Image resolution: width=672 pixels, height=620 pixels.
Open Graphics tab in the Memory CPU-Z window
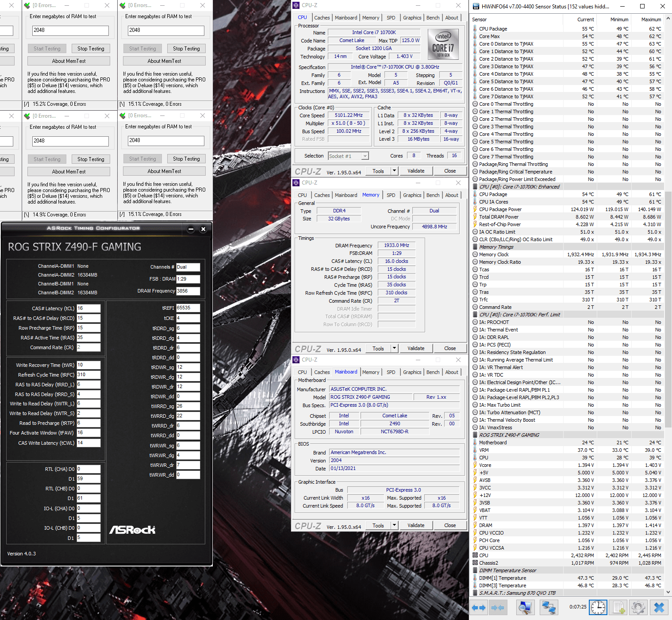[412, 195]
